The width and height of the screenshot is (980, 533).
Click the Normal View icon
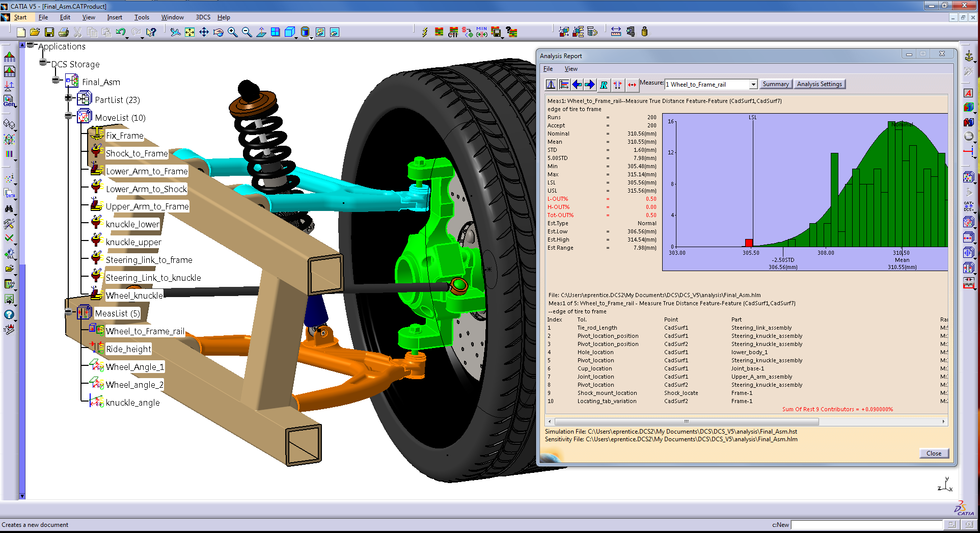pos(261,32)
